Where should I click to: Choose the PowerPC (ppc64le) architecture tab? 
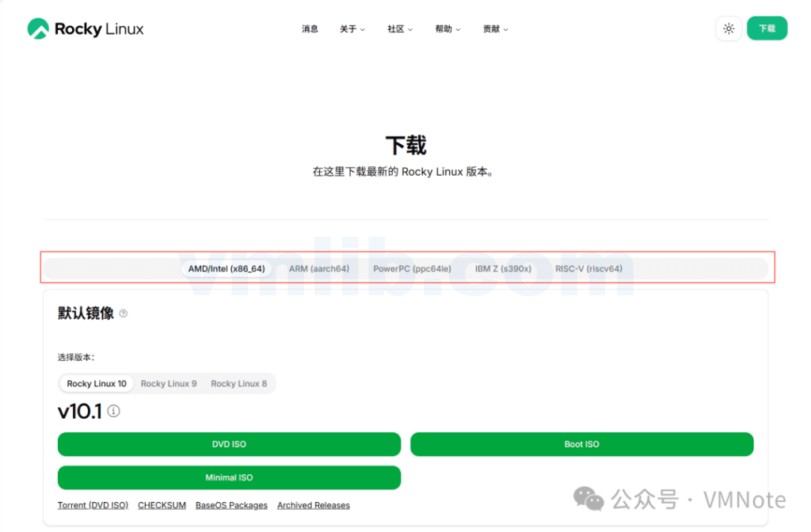click(412, 268)
